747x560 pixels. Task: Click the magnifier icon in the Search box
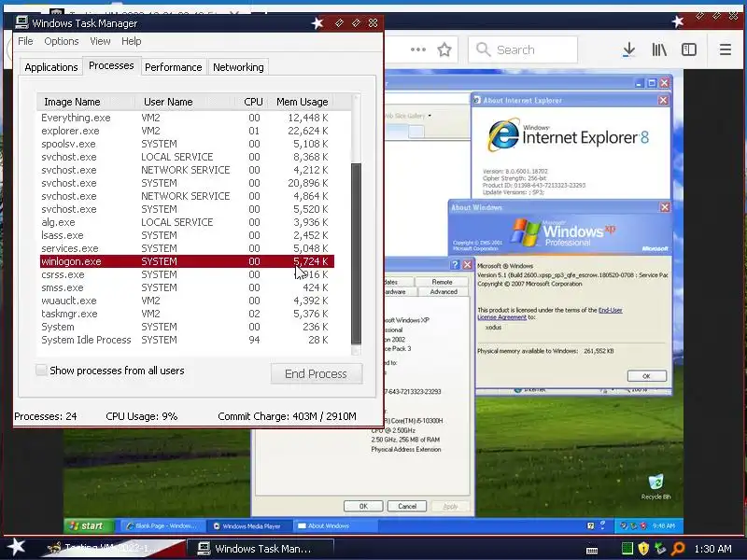coord(483,49)
